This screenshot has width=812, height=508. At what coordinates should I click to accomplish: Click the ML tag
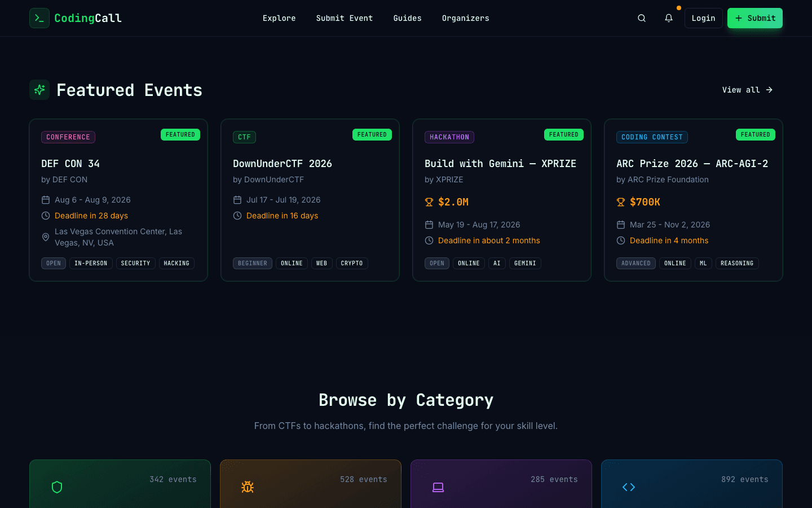(703, 264)
